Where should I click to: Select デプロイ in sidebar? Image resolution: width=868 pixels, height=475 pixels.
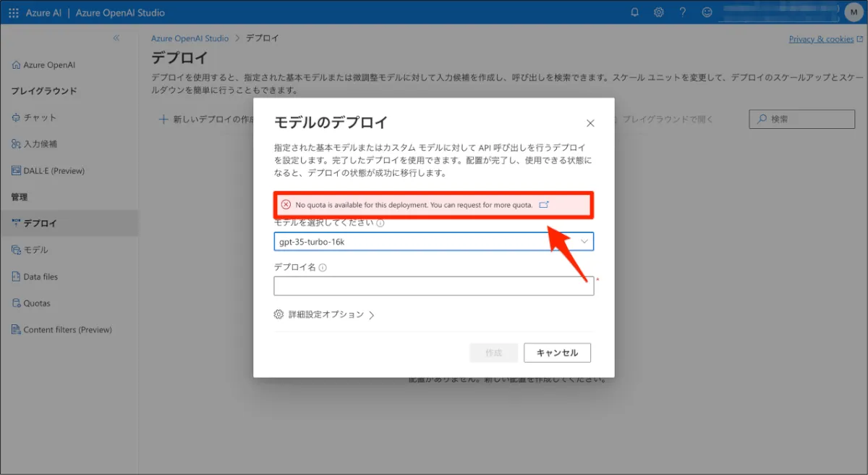pyautogui.click(x=69, y=223)
